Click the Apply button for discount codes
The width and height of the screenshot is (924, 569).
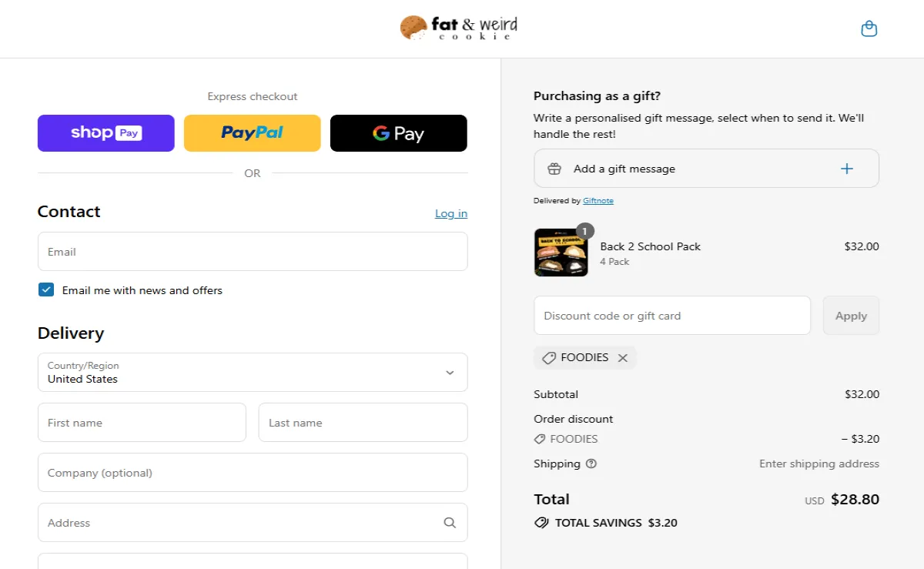tap(851, 315)
